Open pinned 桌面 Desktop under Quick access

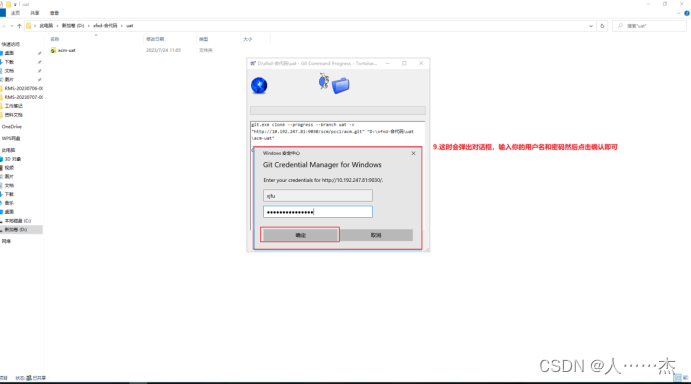tap(9, 53)
